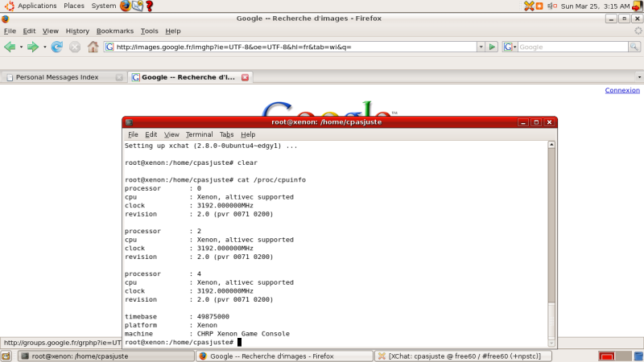Click the logout/quit door icon
Viewport: 644px width, 362px height.
pyautogui.click(x=637, y=6)
